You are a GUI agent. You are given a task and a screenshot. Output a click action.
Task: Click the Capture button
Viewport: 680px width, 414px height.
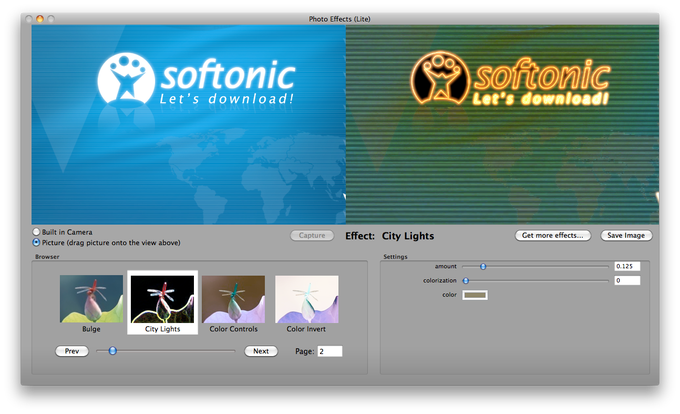pos(312,235)
